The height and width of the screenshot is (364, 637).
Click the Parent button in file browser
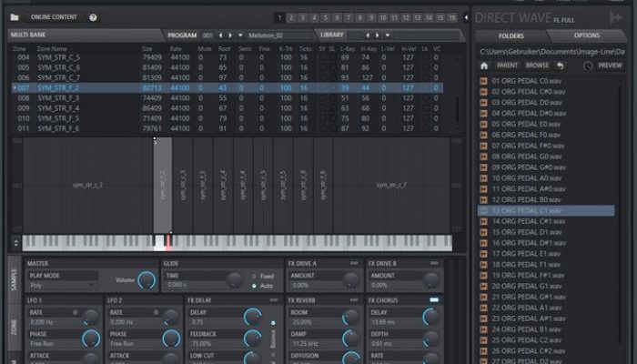coord(507,66)
